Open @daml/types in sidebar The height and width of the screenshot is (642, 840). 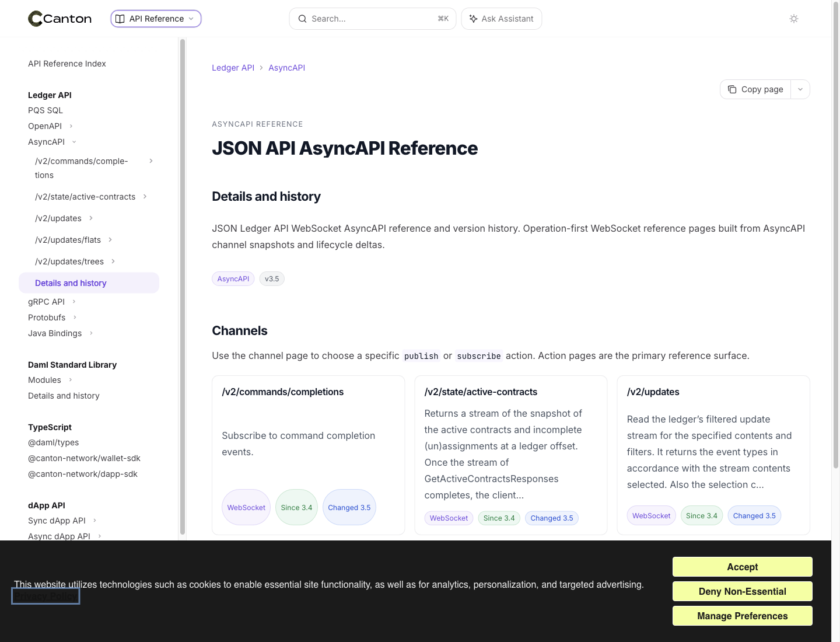53,442
